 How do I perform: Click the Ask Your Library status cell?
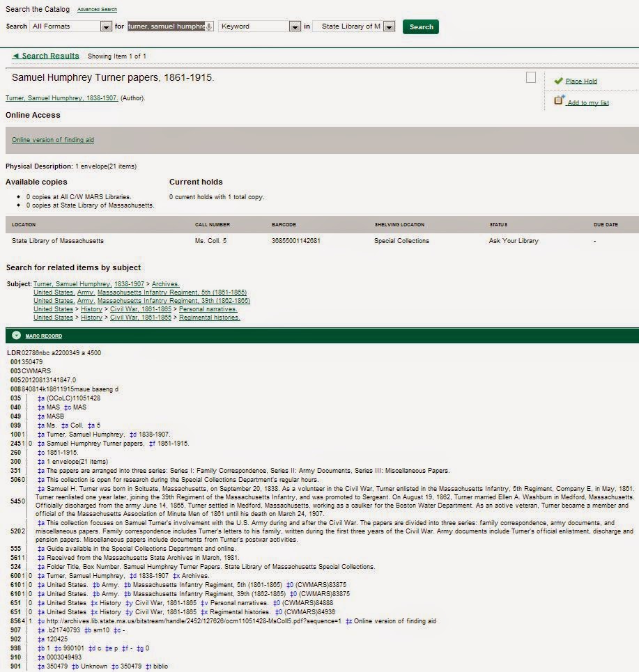(x=514, y=241)
